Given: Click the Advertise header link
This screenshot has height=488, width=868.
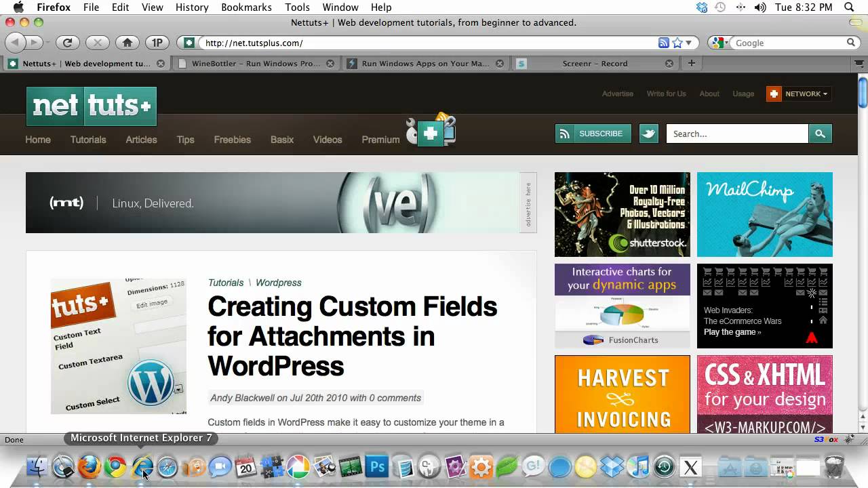Looking at the screenshot, I should click(x=618, y=94).
